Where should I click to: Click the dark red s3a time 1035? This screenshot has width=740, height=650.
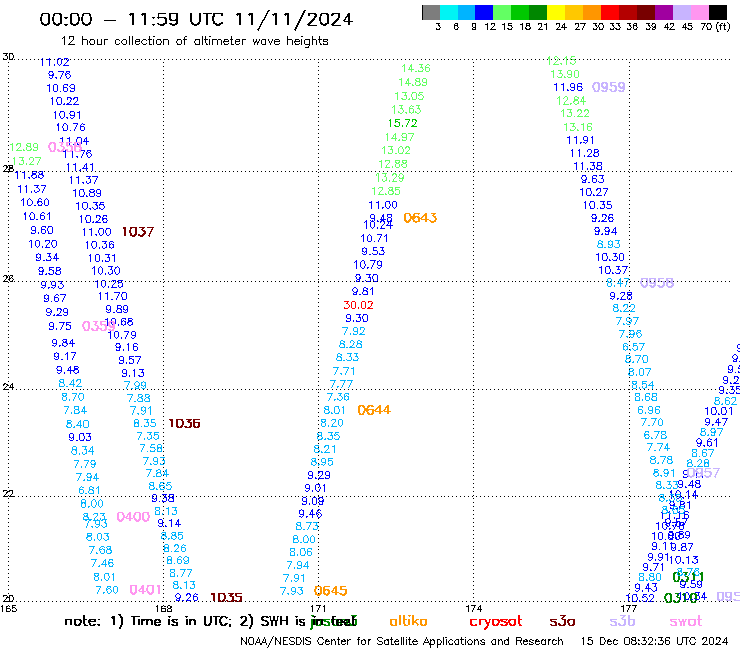coord(226,598)
